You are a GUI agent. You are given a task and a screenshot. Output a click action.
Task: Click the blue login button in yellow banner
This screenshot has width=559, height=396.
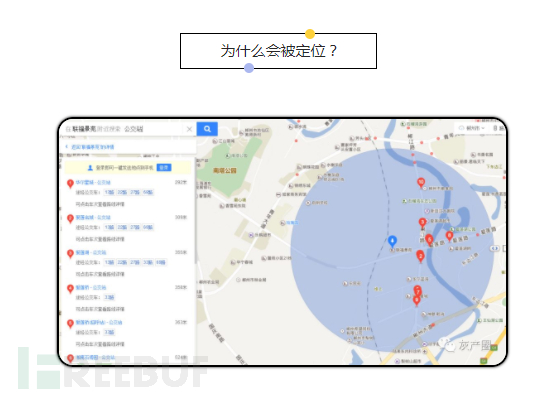point(164,168)
